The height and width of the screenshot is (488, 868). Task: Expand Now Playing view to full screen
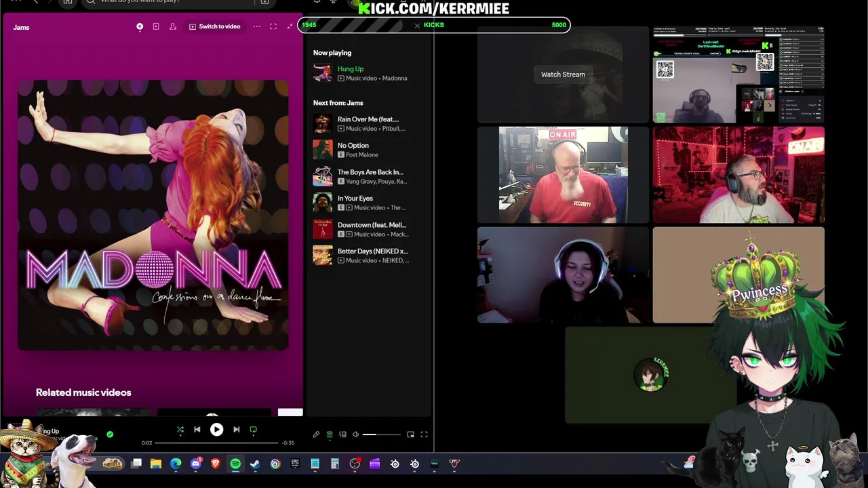[x=273, y=26]
